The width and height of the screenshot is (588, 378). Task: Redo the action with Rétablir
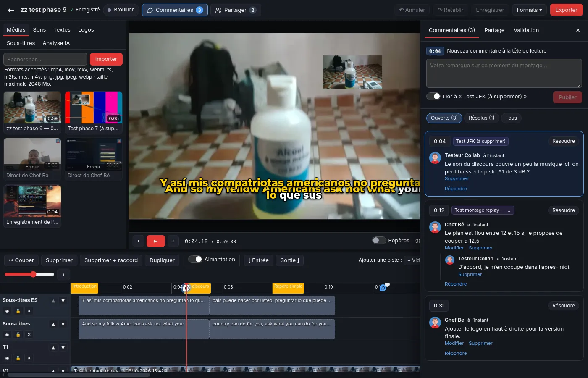[451, 10]
